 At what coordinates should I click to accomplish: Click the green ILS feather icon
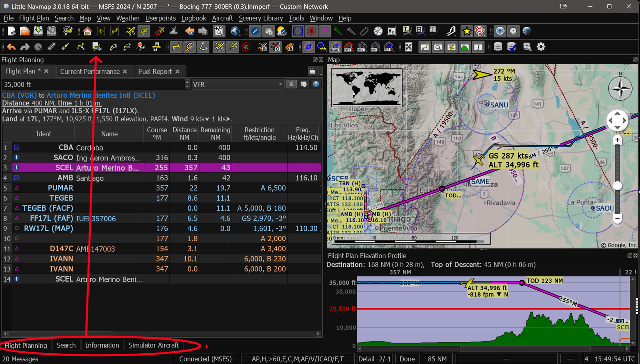point(338,31)
